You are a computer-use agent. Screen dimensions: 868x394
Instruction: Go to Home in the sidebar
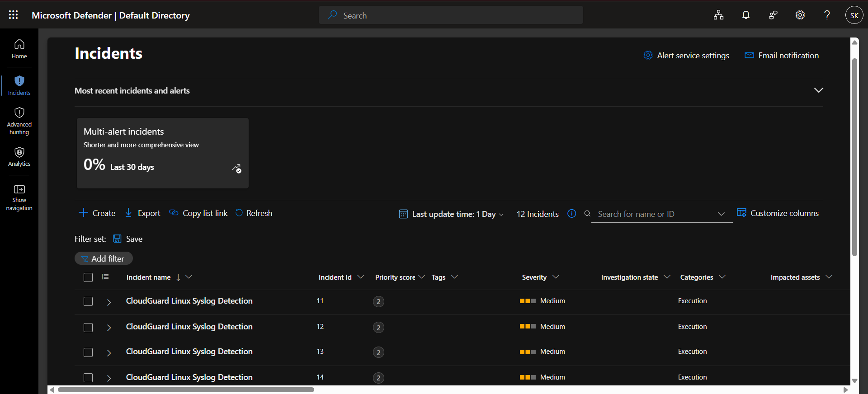tap(19, 49)
